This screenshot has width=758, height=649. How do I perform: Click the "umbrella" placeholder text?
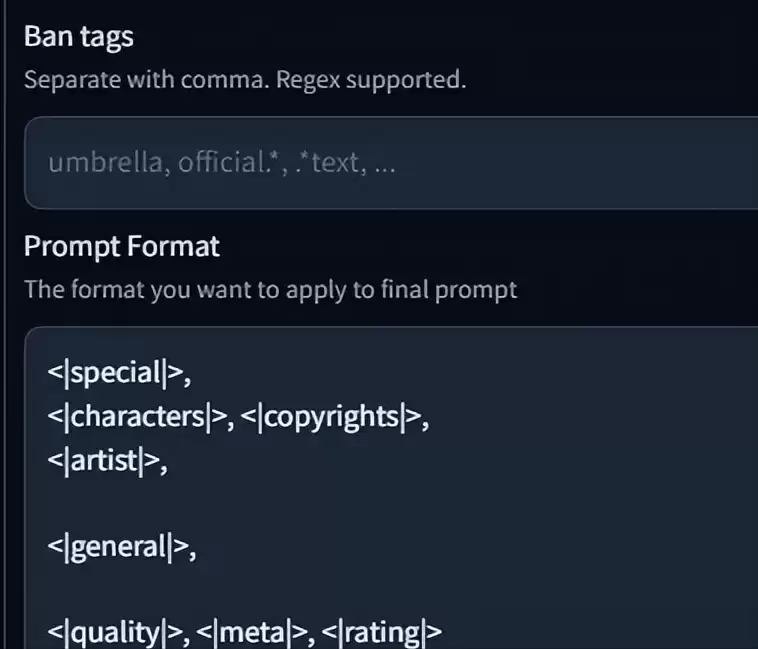tap(108, 163)
